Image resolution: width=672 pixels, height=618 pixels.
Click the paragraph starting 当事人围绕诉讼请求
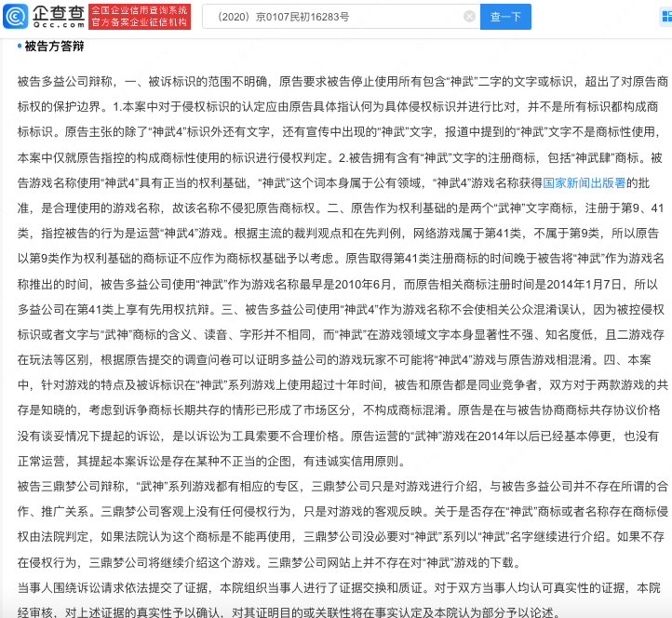coord(339,600)
